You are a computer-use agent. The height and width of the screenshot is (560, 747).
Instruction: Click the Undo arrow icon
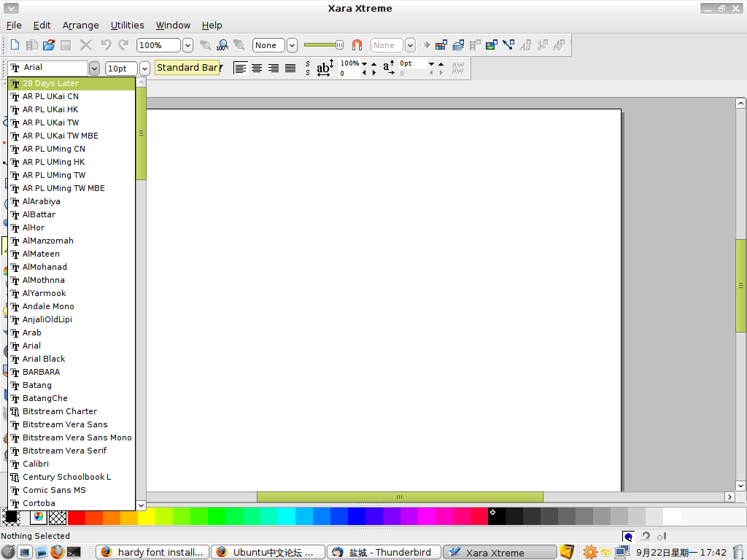pyautogui.click(x=106, y=44)
